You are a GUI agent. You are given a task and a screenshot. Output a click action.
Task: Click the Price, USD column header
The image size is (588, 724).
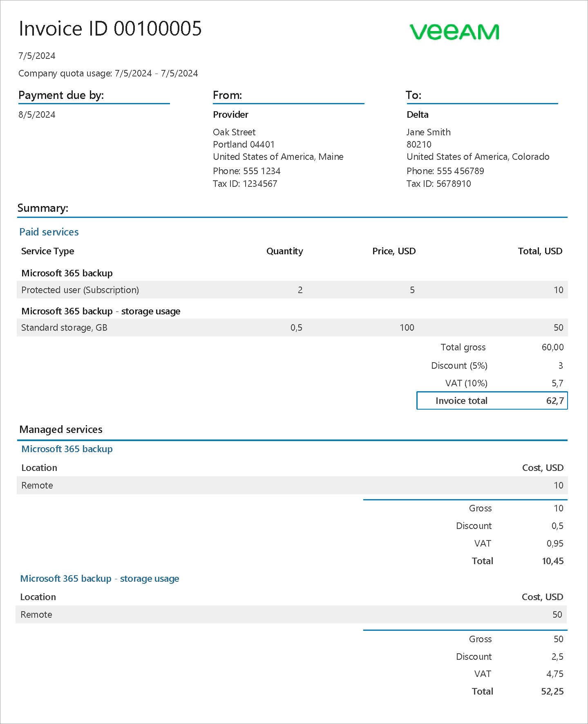(393, 251)
